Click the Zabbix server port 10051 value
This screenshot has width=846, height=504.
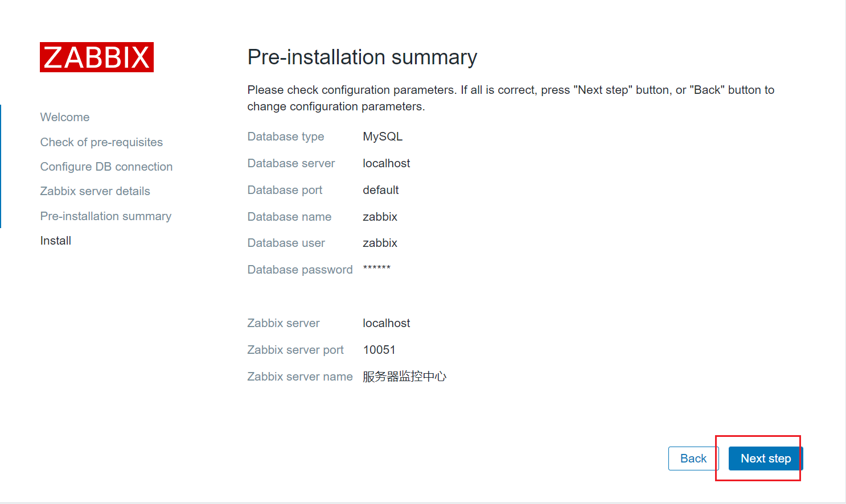pyautogui.click(x=379, y=350)
